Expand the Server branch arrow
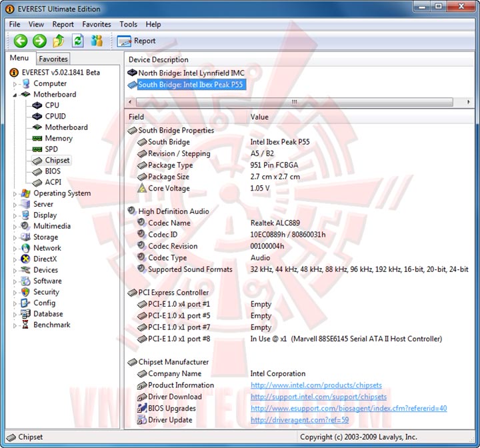 [x=15, y=205]
